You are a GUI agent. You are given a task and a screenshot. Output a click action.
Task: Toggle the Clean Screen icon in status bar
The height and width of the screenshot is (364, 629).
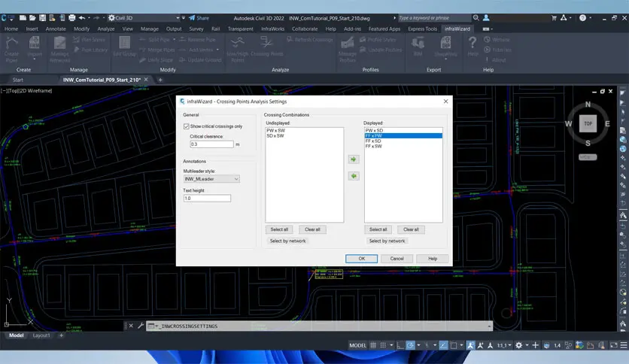pos(614,345)
